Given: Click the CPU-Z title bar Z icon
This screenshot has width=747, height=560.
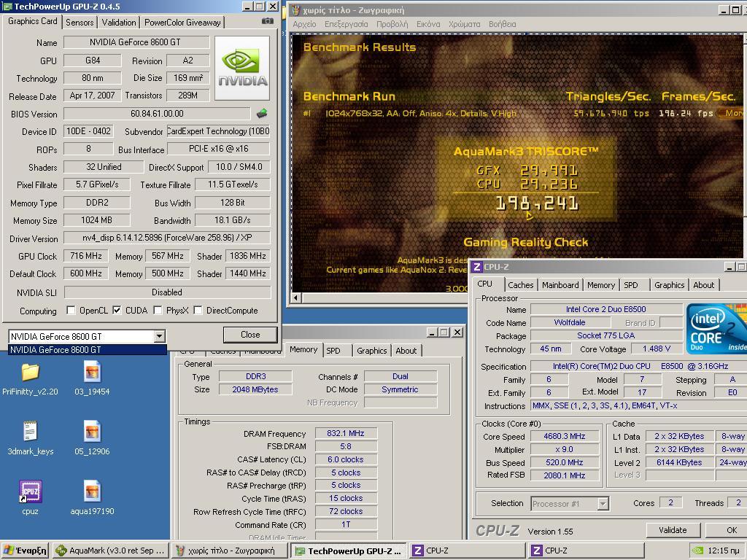Looking at the screenshot, I should point(477,267).
